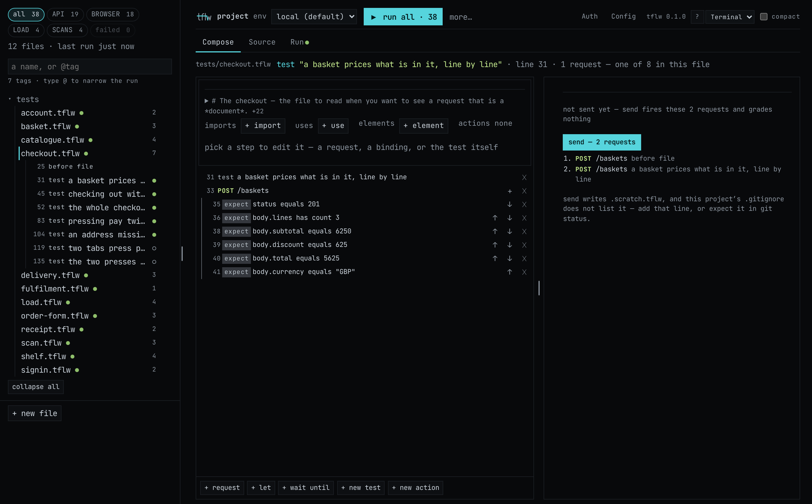Open the Terminal dropdown
The width and height of the screenshot is (812, 504).
729,17
